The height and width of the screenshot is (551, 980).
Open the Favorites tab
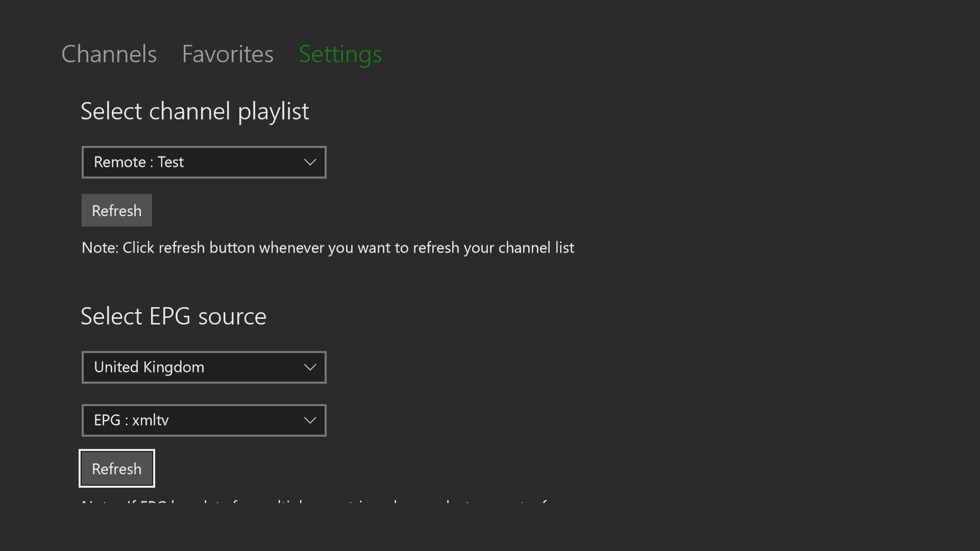228,54
